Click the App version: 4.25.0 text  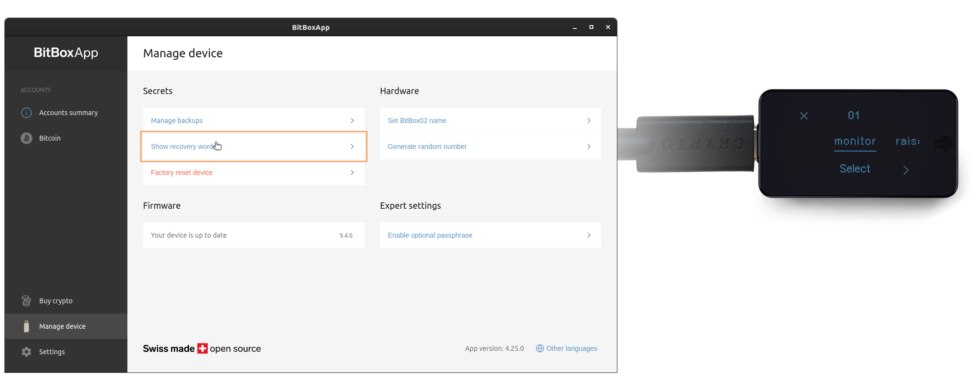494,348
